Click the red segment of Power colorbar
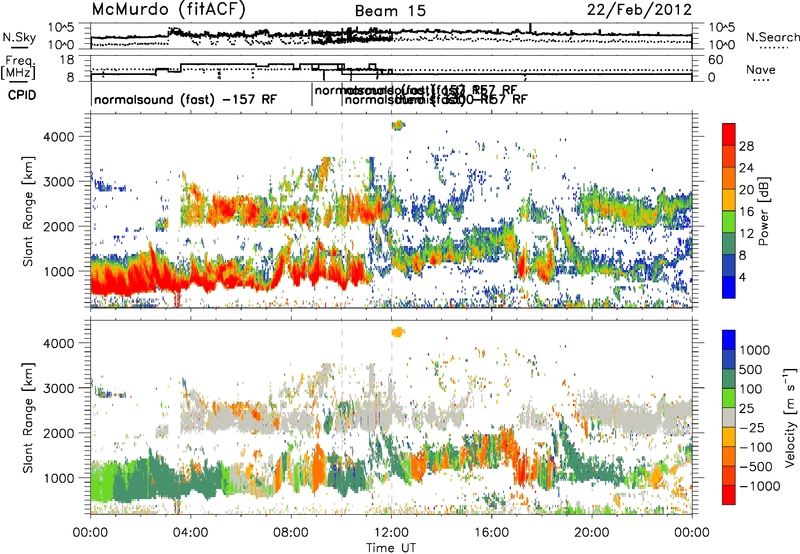The width and height of the screenshot is (800, 554). coord(729,134)
